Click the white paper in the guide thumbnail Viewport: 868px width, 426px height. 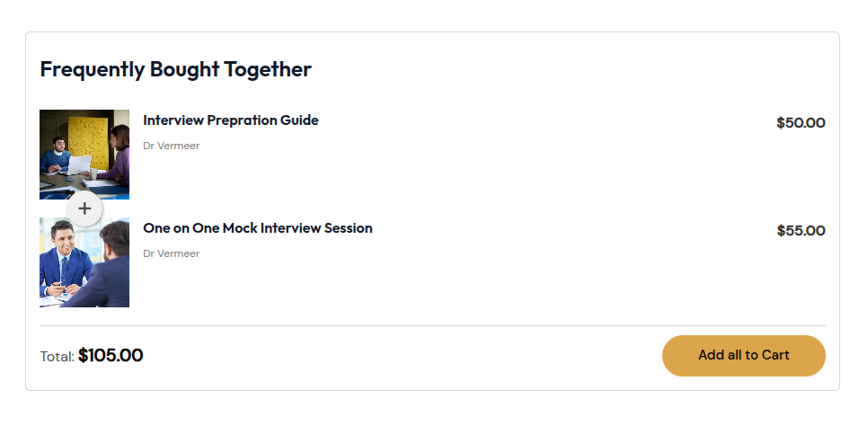(81, 165)
